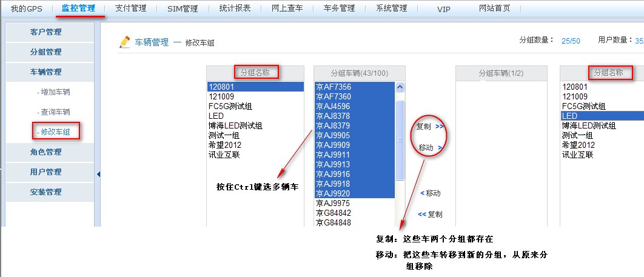Select 希望2012 in the right group list
This screenshot has width=644, height=277.
(x=578, y=145)
